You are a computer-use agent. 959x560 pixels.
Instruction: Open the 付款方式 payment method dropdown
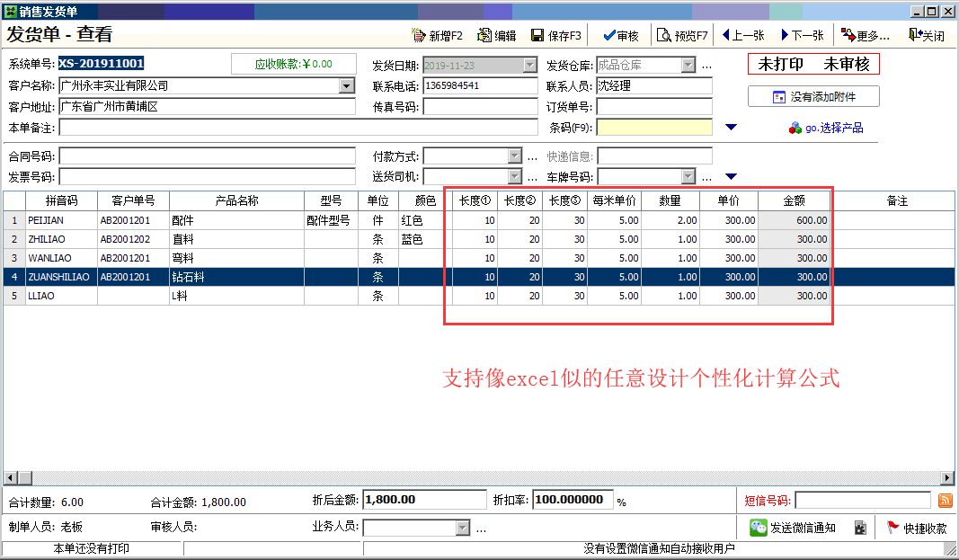click(x=514, y=156)
